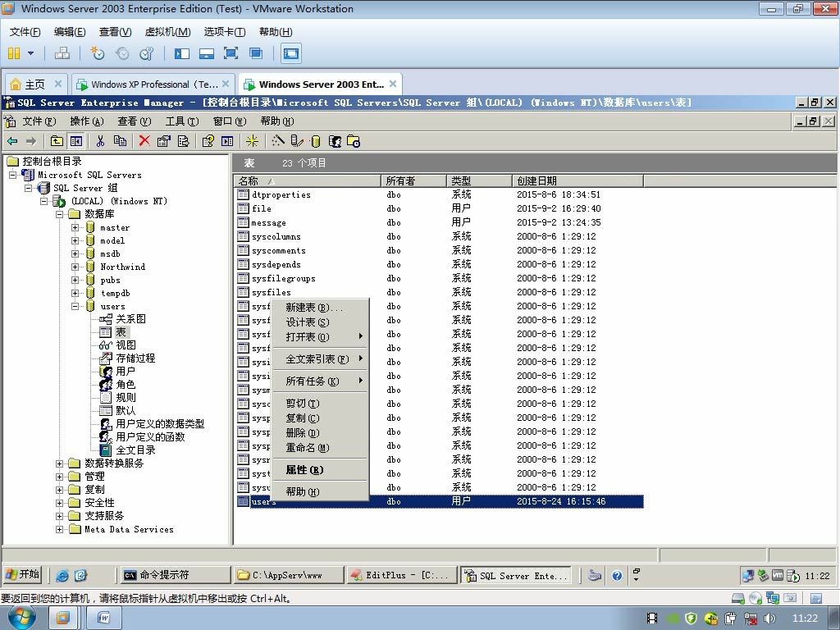Choose 属性(R) in the context menu
Viewport: 840px width, 630px height.
click(320, 470)
